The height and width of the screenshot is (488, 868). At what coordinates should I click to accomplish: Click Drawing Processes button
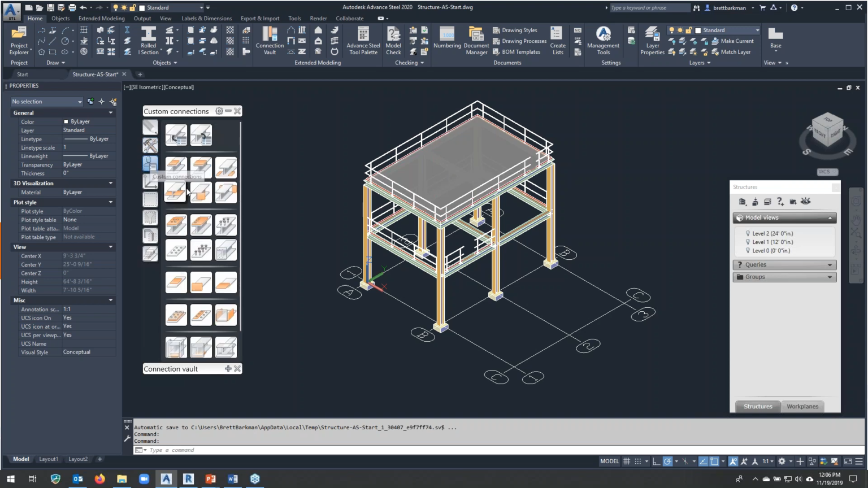coord(519,41)
